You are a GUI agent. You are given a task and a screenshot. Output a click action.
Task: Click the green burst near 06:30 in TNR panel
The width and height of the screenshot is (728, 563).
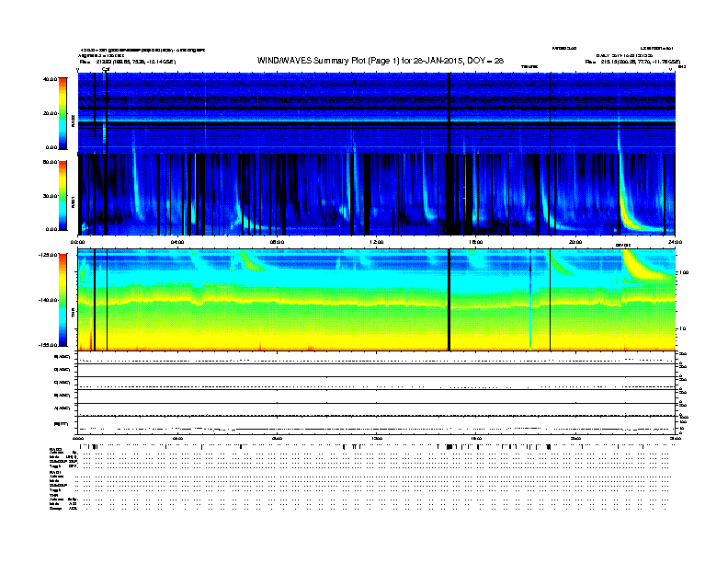[250, 260]
